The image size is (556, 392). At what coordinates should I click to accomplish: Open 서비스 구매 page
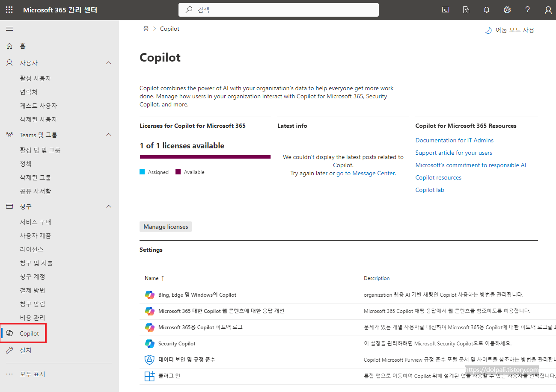36,222
